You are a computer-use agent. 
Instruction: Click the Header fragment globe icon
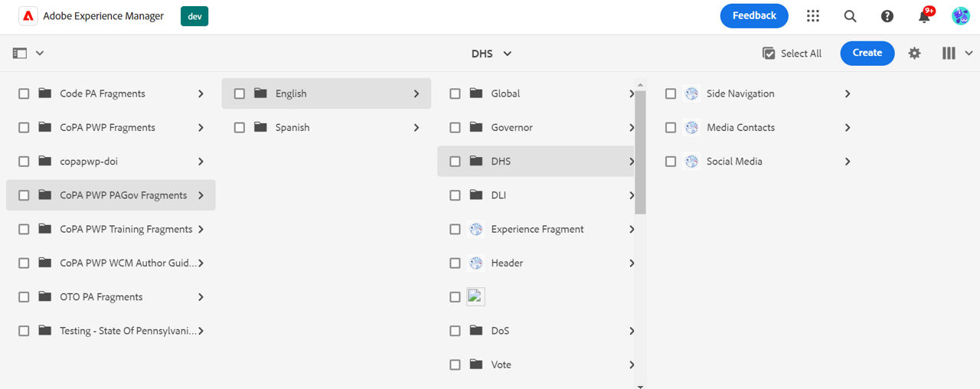[476, 263]
